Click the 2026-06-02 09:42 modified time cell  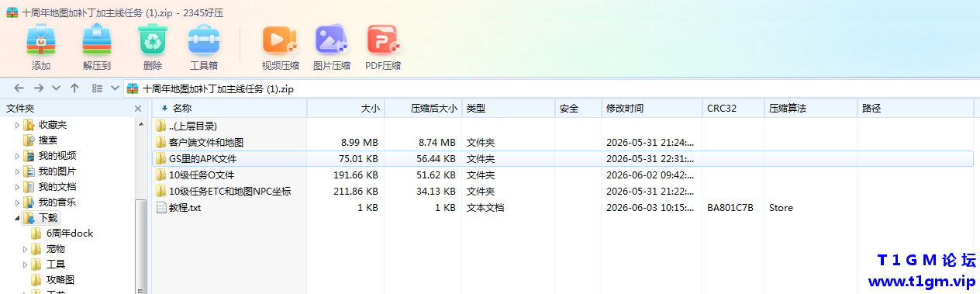click(650, 175)
